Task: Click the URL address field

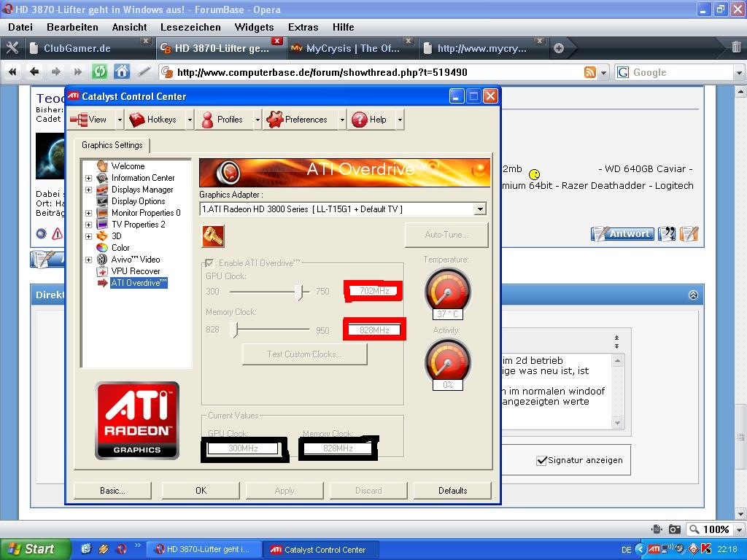Action: (x=371, y=72)
